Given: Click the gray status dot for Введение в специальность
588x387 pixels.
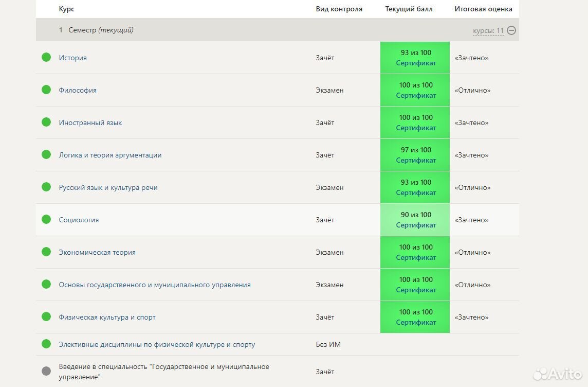Looking at the screenshot, I should [x=46, y=371].
